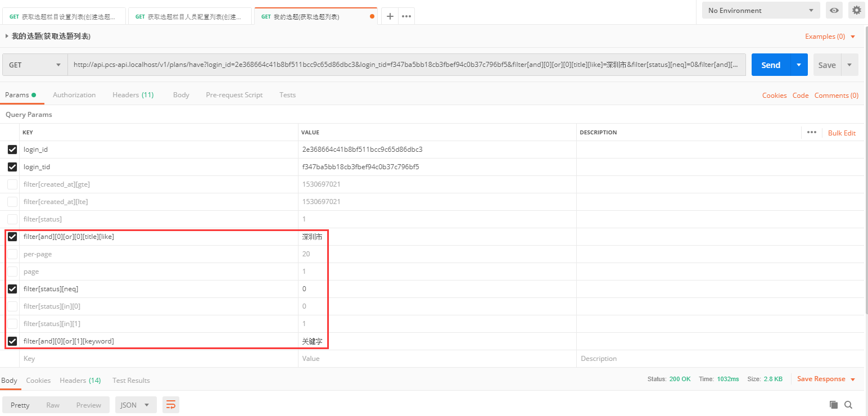Click the Bulk Edit link
Image resolution: width=868 pixels, height=416 pixels.
(842, 133)
